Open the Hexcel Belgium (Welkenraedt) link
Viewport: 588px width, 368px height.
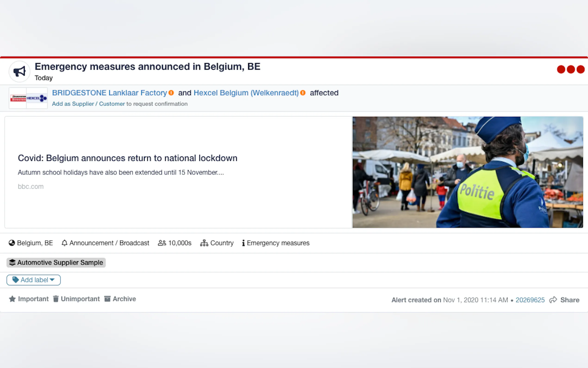coord(246,93)
